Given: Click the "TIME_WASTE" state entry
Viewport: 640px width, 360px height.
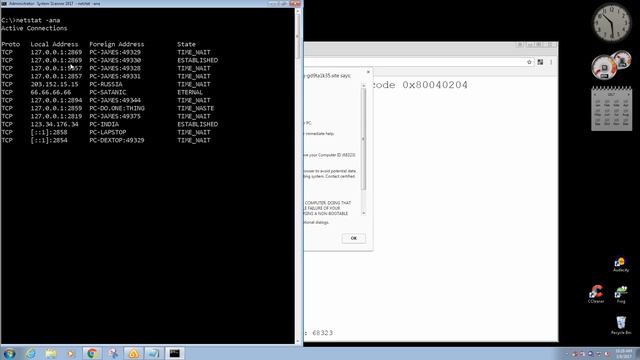Looking at the screenshot, I should [196, 108].
